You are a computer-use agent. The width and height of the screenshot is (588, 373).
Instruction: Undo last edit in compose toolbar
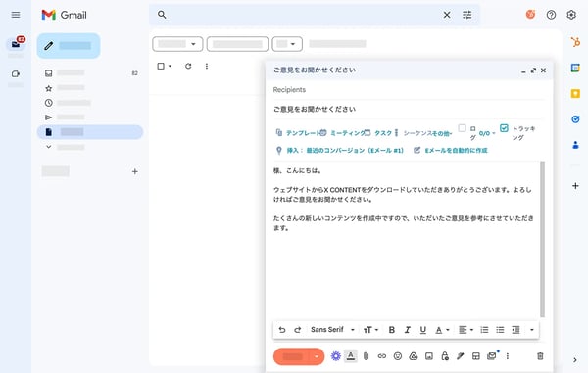pyautogui.click(x=282, y=330)
